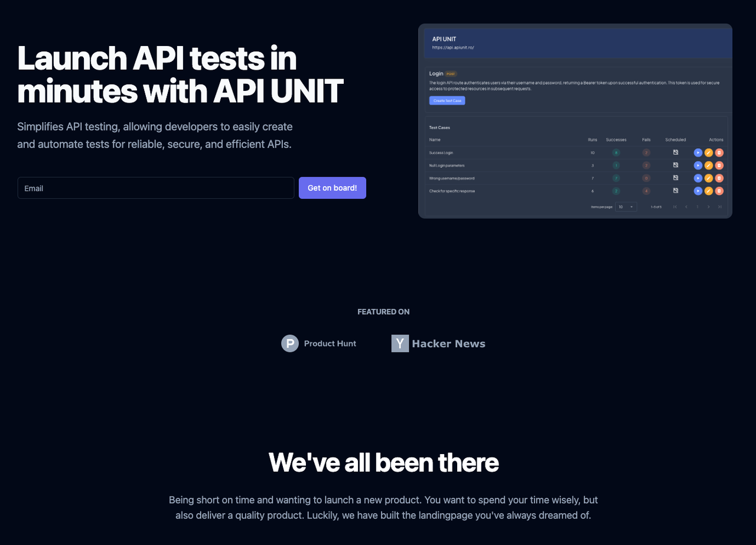
Task: Edit the Check for specific response test case
Action: pyautogui.click(x=709, y=191)
